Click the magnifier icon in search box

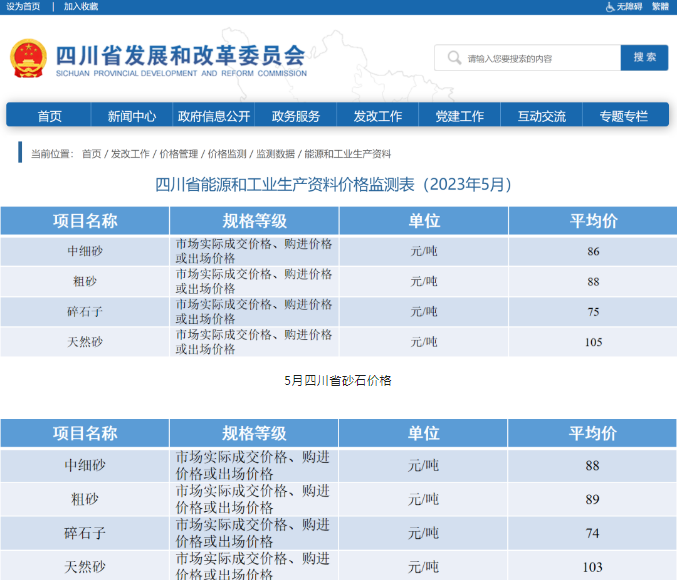(x=455, y=58)
